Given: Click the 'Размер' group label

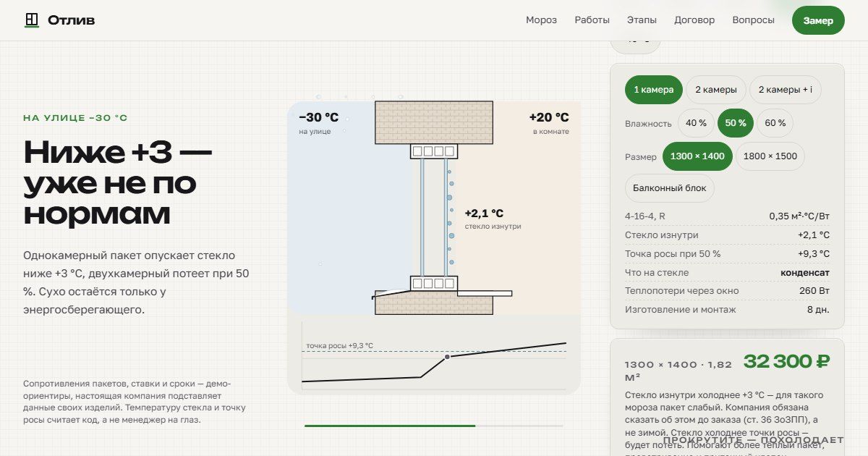Looking at the screenshot, I should [641, 157].
